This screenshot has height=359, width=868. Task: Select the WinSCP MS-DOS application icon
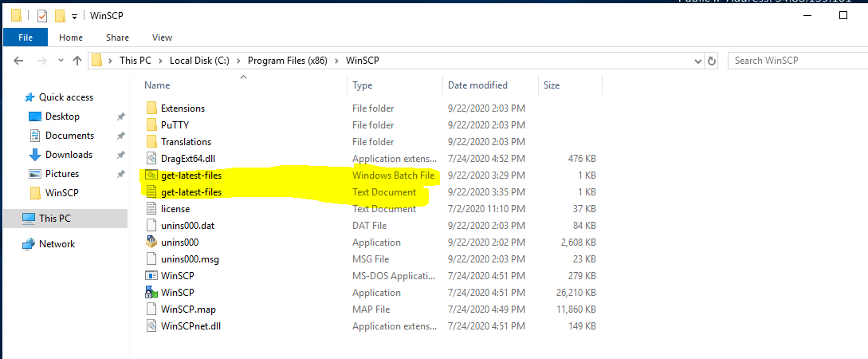tap(151, 276)
